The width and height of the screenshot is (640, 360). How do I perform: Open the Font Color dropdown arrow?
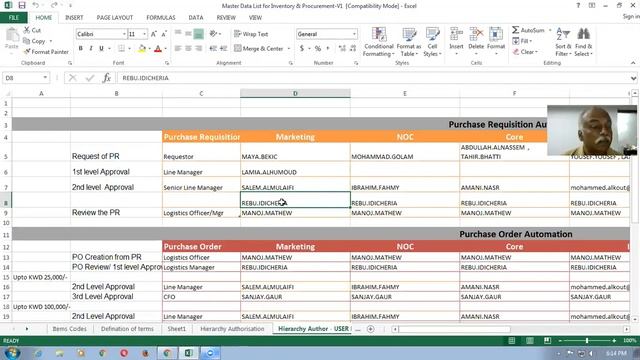coord(165,49)
